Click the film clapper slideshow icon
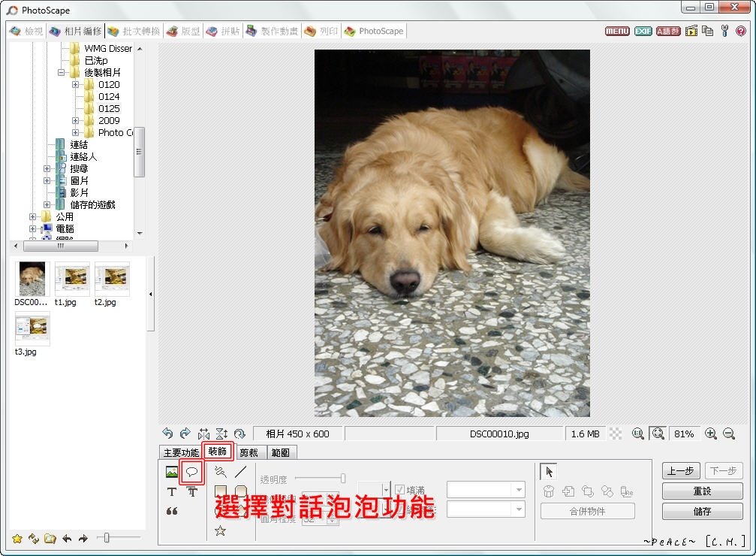 click(x=691, y=31)
